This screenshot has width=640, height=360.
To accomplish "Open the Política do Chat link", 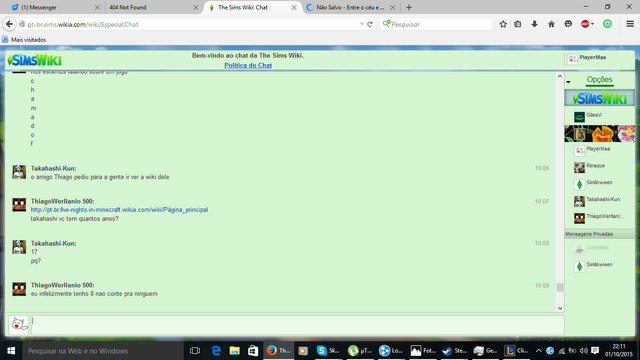I will tap(248, 65).
